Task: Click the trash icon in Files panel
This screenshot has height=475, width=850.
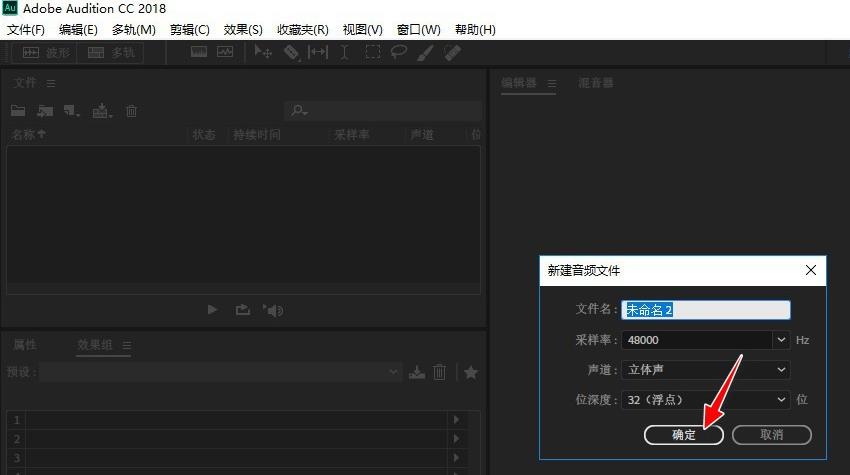Action: (131, 111)
